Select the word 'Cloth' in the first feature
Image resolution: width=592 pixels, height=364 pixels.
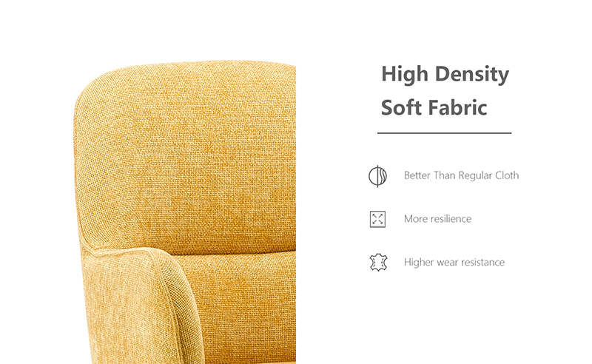coord(507,175)
